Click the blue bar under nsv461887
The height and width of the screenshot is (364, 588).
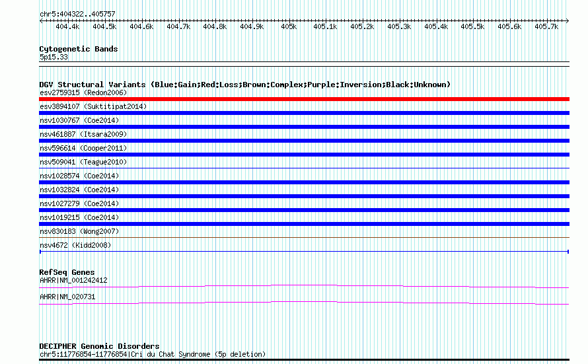304,141
